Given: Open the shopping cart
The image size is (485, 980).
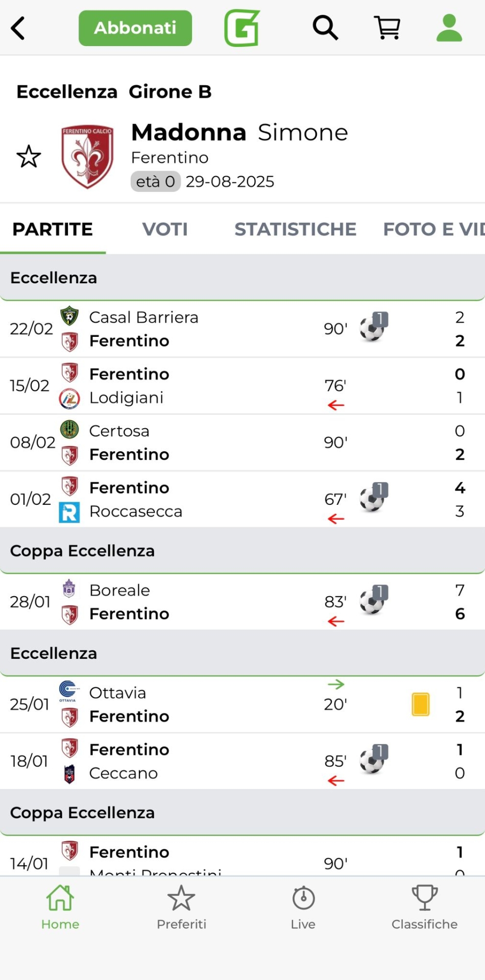Looking at the screenshot, I should tap(387, 28).
